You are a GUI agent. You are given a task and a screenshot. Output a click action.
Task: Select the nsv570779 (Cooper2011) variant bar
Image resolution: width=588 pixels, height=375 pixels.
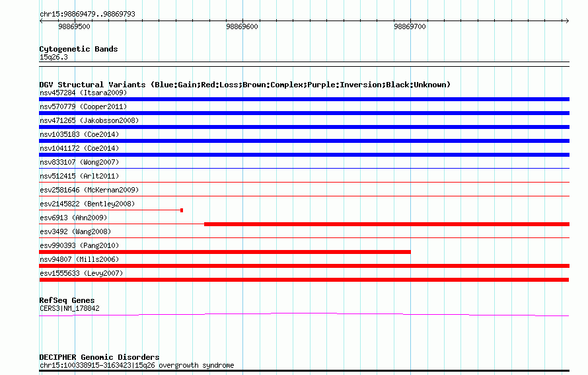304,113
